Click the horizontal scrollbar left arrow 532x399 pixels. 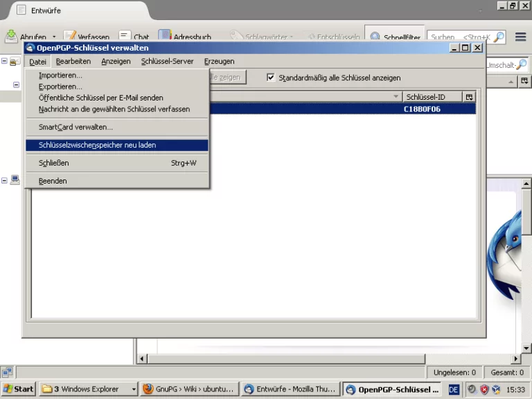click(x=141, y=359)
